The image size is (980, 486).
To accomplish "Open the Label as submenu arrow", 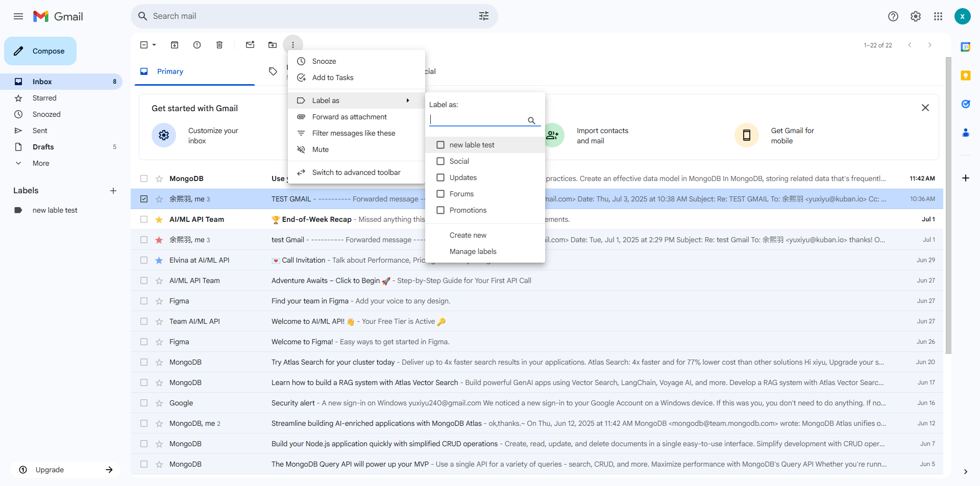I will coord(408,100).
